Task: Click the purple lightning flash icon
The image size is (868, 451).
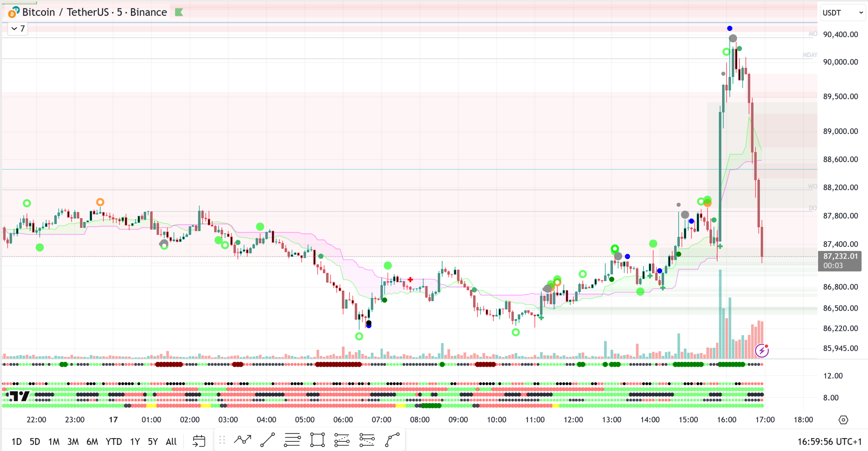Action: (762, 351)
